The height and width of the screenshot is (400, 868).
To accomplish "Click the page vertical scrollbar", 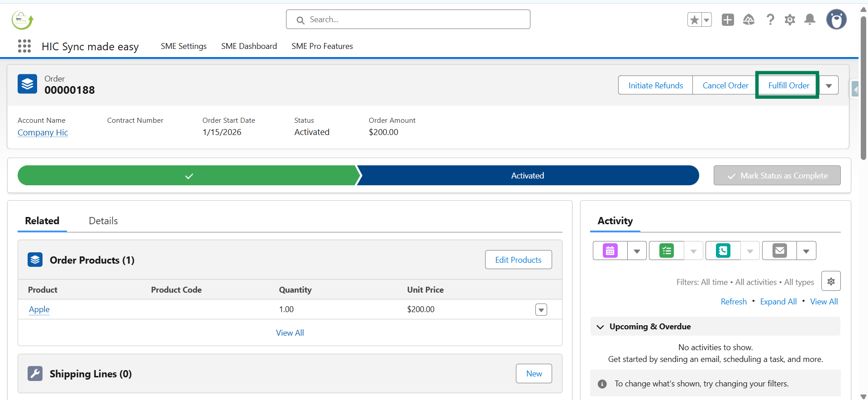I will click(x=863, y=88).
